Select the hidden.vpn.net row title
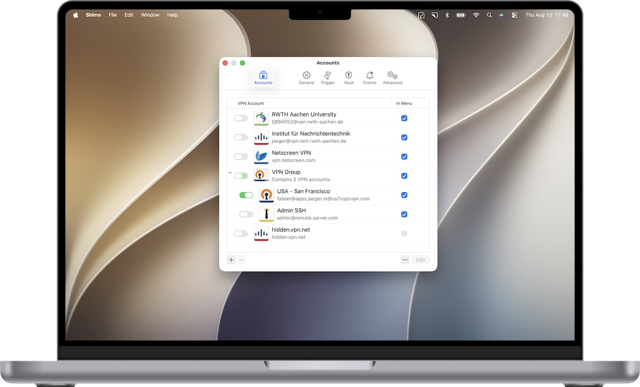 point(291,229)
